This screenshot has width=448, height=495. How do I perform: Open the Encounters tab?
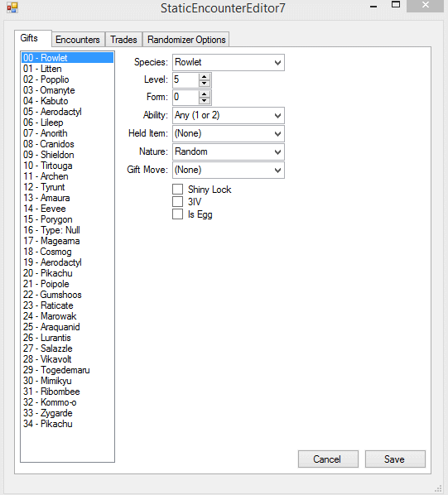click(78, 40)
